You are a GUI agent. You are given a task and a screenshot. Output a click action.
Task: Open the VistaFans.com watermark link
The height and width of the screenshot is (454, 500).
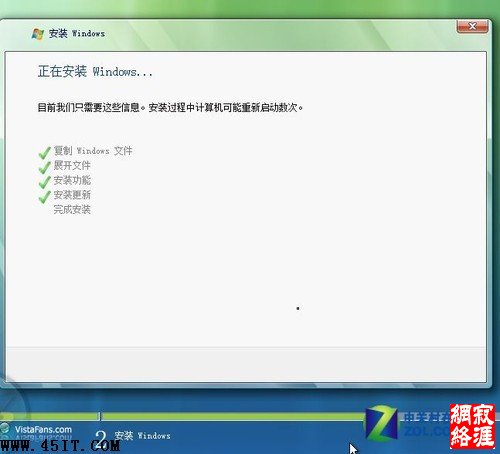(43, 429)
